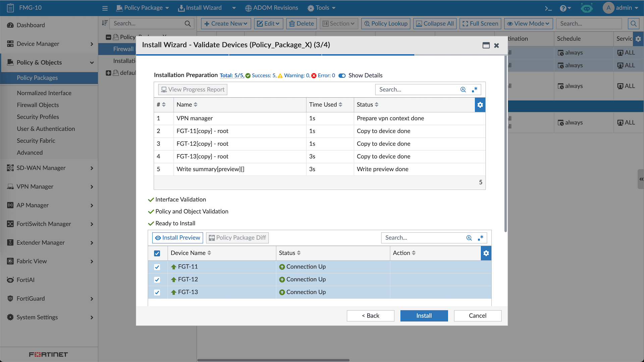Image resolution: width=644 pixels, height=362 pixels.
Task: Open column settings gear in device table
Action: [x=486, y=253]
